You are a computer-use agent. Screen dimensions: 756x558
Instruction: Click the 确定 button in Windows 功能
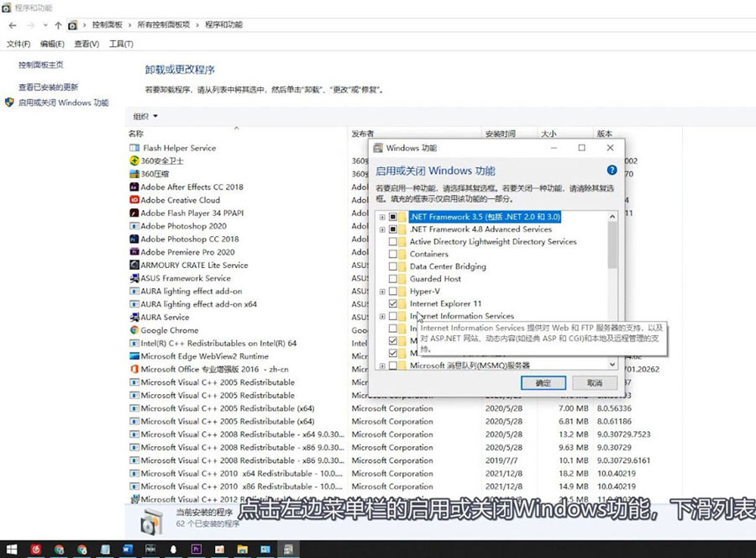pos(543,383)
